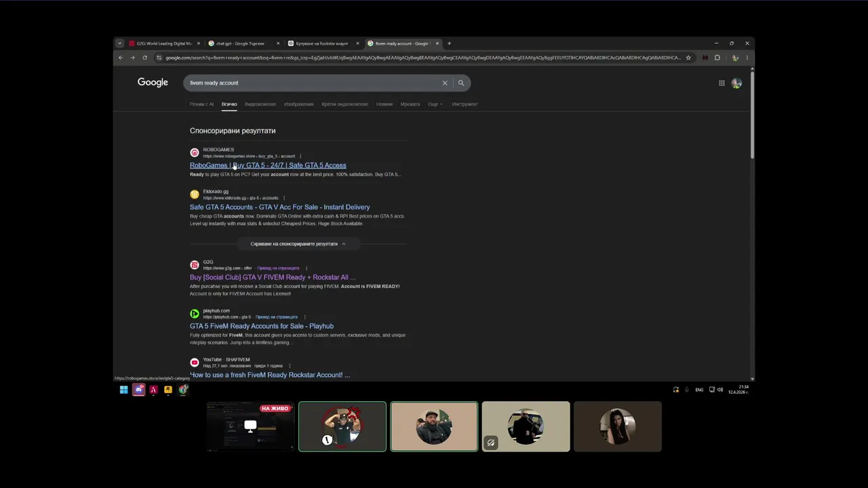The width and height of the screenshot is (868, 488).
Task: Translate the playhub.com result page
Action: [277, 317]
